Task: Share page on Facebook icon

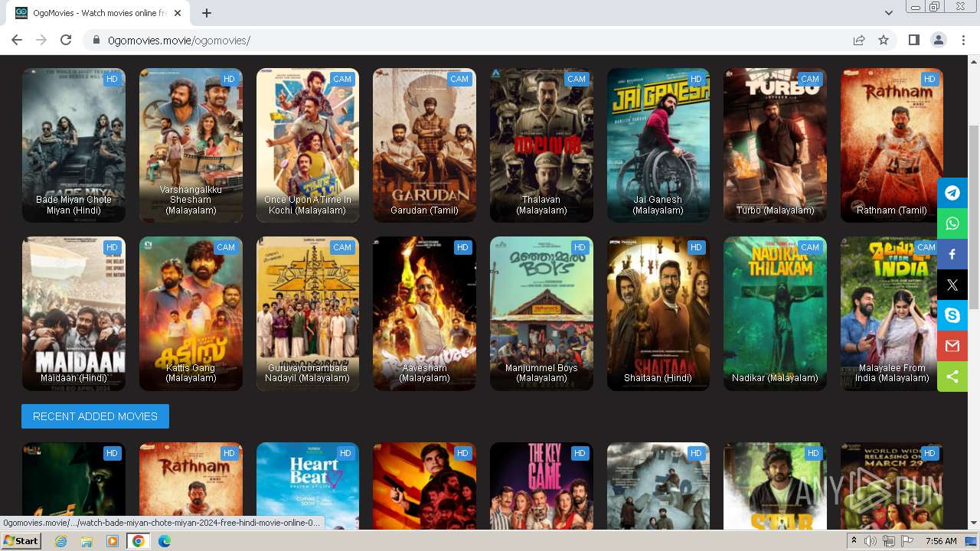Action: (x=952, y=254)
